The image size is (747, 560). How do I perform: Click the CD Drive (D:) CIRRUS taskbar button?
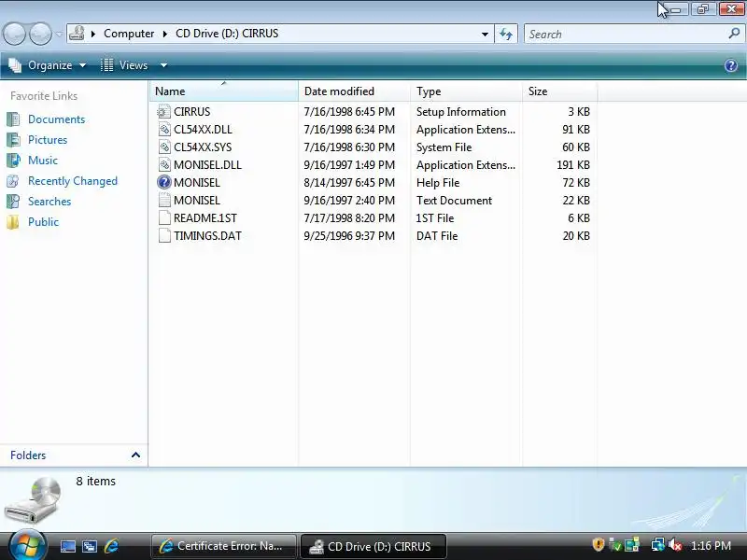(x=373, y=546)
